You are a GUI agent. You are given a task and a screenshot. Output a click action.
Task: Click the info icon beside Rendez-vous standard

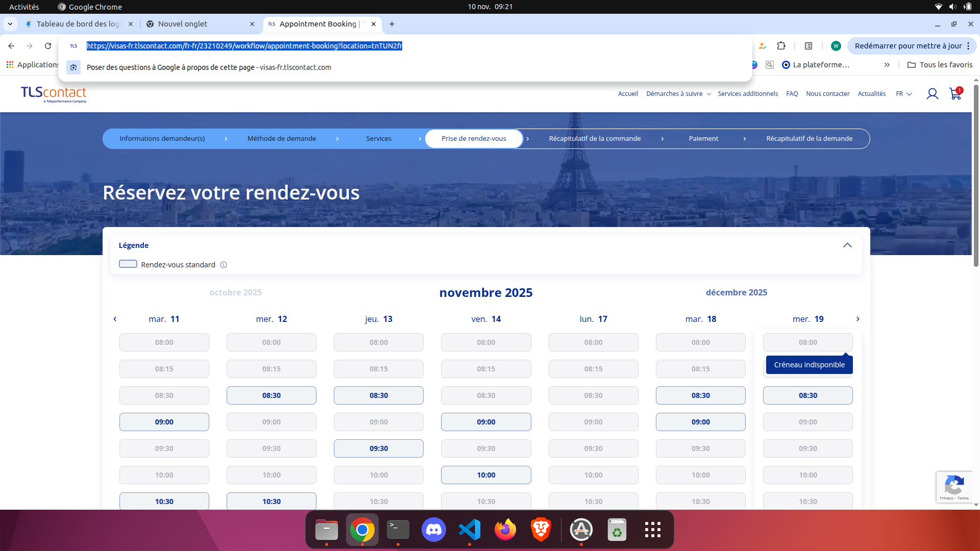[224, 265]
